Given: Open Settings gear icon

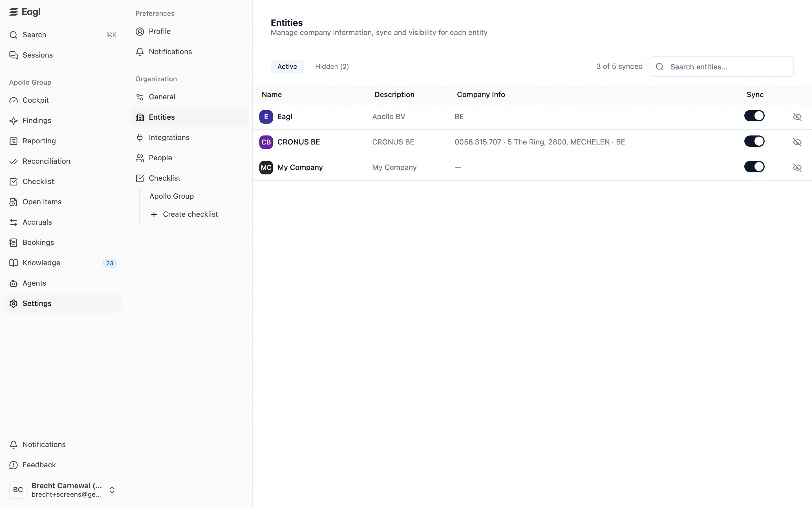Looking at the screenshot, I should (x=14, y=303).
